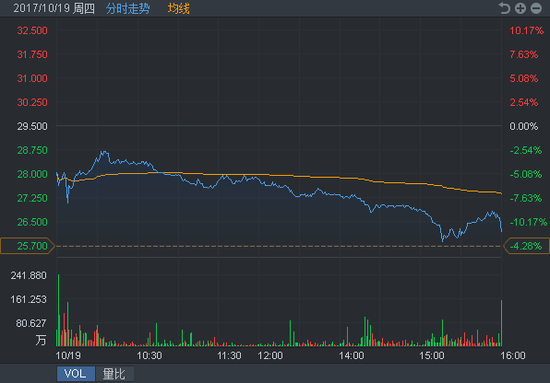Viewport: 550px width, 383px height.
Task: Click the 29.500 baseline price label
Action: pyautogui.click(x=32, y=126)
